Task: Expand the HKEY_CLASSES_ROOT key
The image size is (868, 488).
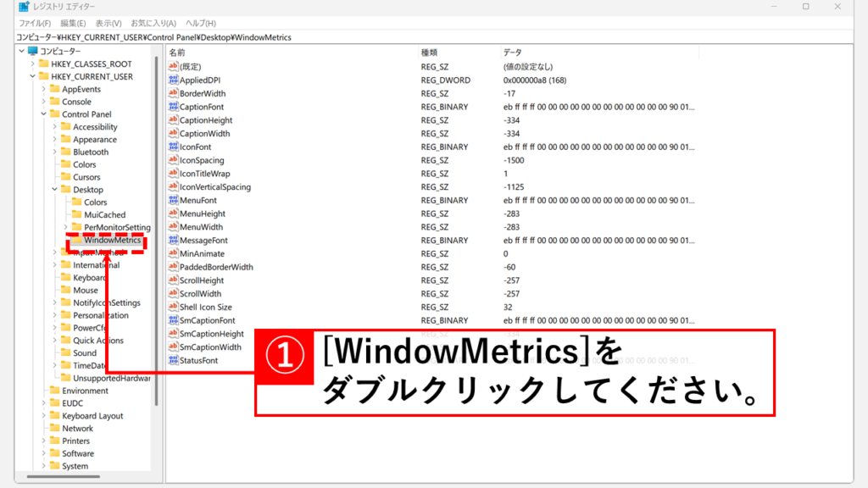Action: click(x=33, y=64)
